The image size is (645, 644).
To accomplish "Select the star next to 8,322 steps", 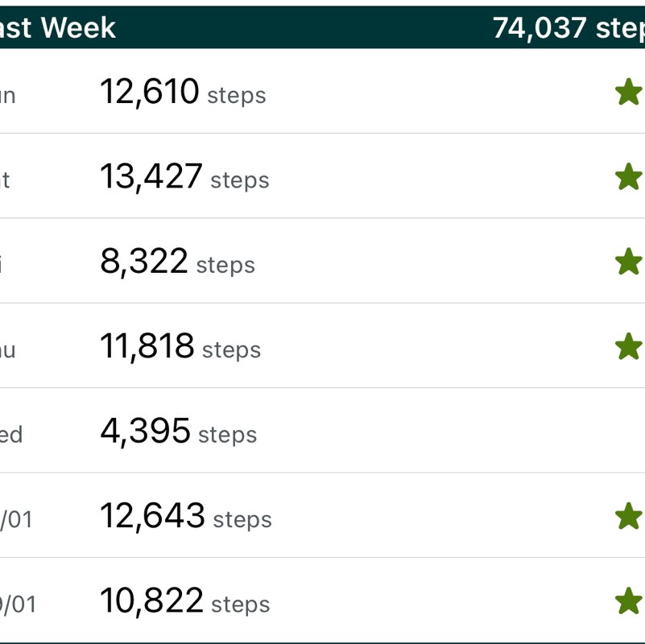I will [x=628, y=262].
